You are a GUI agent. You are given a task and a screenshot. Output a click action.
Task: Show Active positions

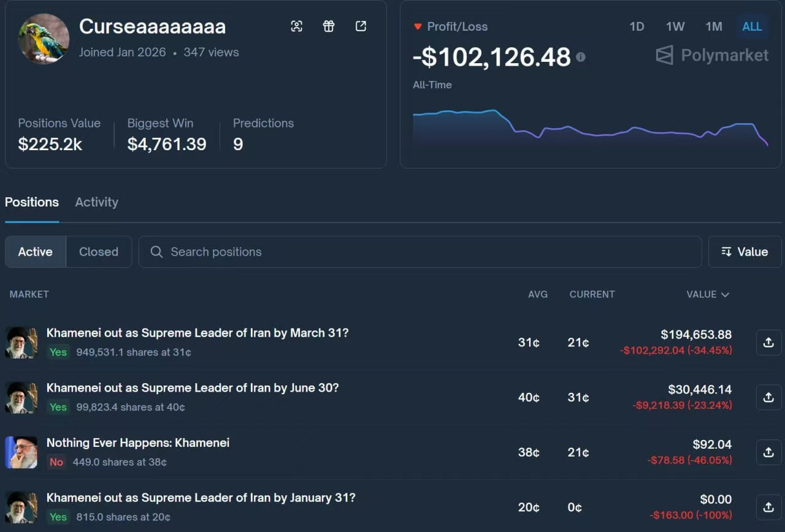(x=35, y=252)
